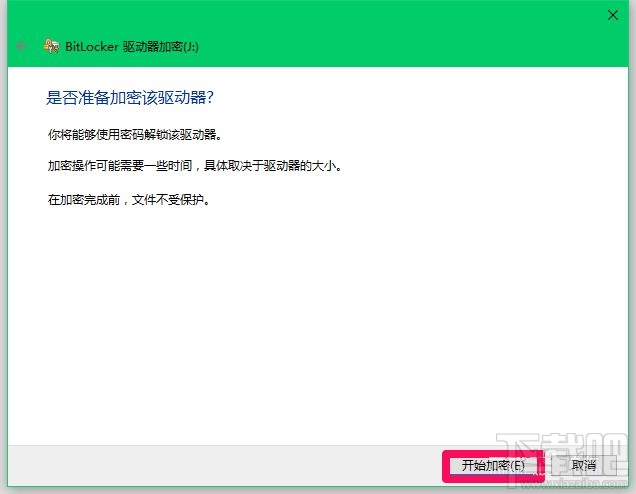Image resolution: width=636 pixels, height=494 pixels.
Task: Close the BitLocker dialog window
Action: 612,15
